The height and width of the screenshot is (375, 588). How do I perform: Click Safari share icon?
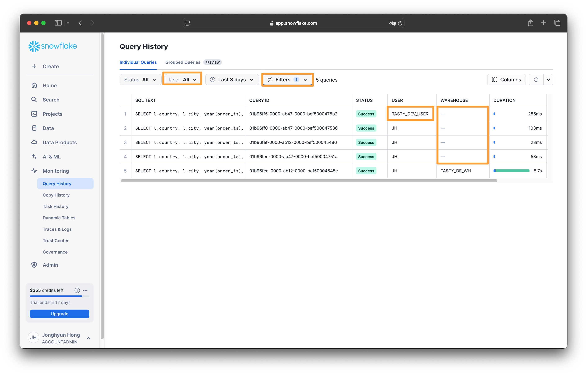[530, 23]
